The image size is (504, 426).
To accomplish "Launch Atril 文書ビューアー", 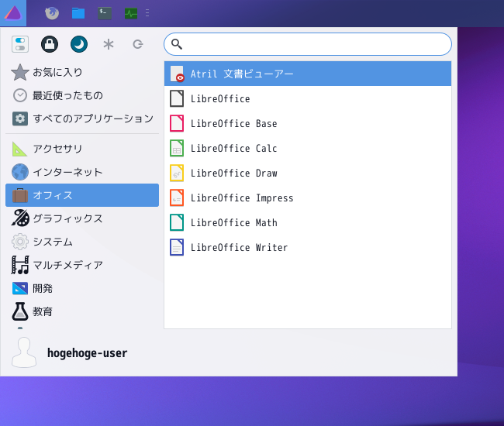I will click(x=308, y=74).
